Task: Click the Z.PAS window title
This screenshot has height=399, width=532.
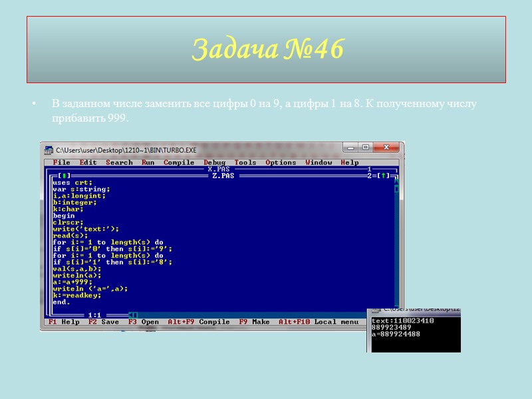Action: click(223, 176)
